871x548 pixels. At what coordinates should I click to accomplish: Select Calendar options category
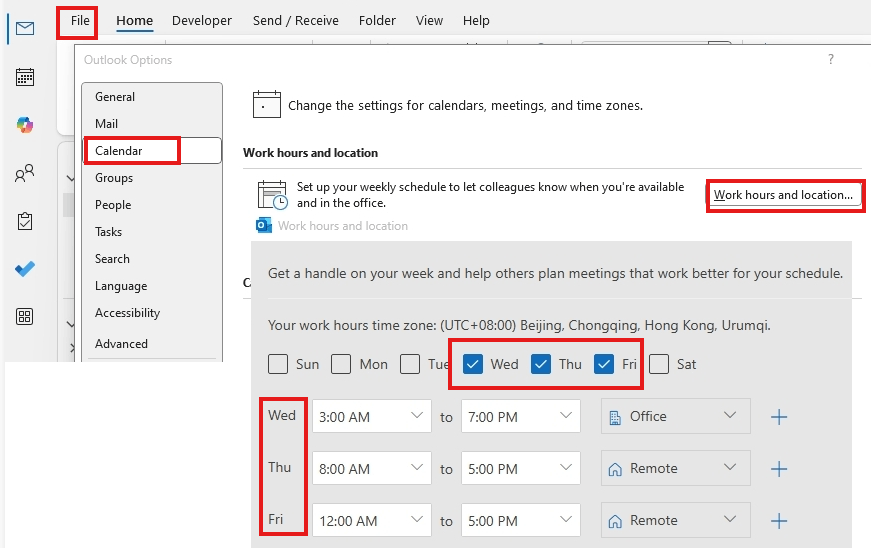pyautogui.click(x=152, y=150)
